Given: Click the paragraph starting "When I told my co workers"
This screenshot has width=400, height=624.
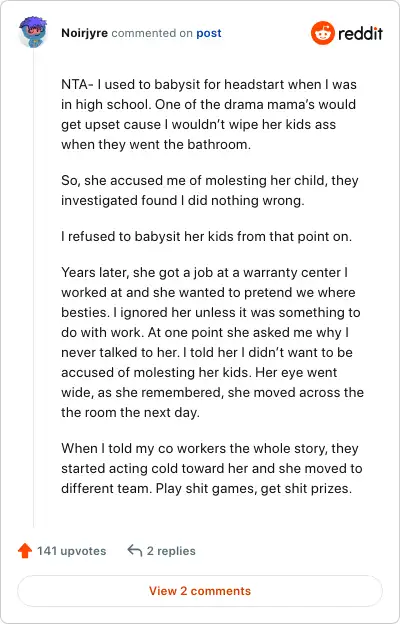Looking at the screenshot, I should point(211,468).
